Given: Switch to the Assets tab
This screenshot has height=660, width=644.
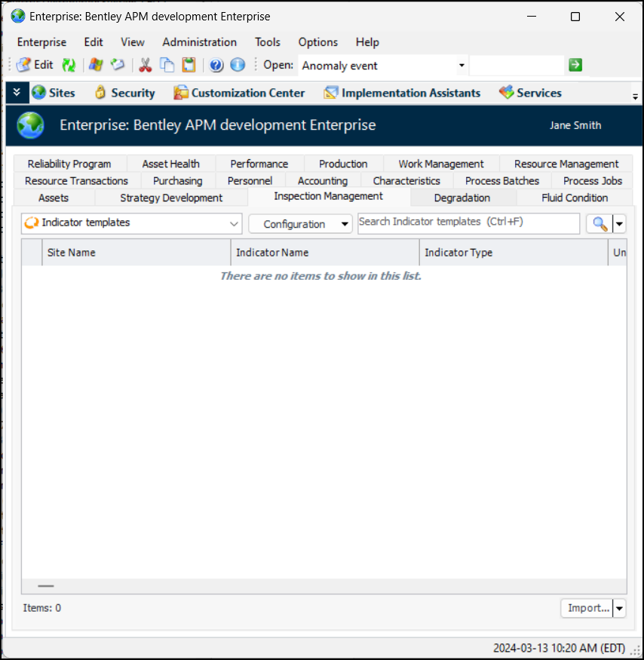Looking at the screenshot, I should point(54,198).
